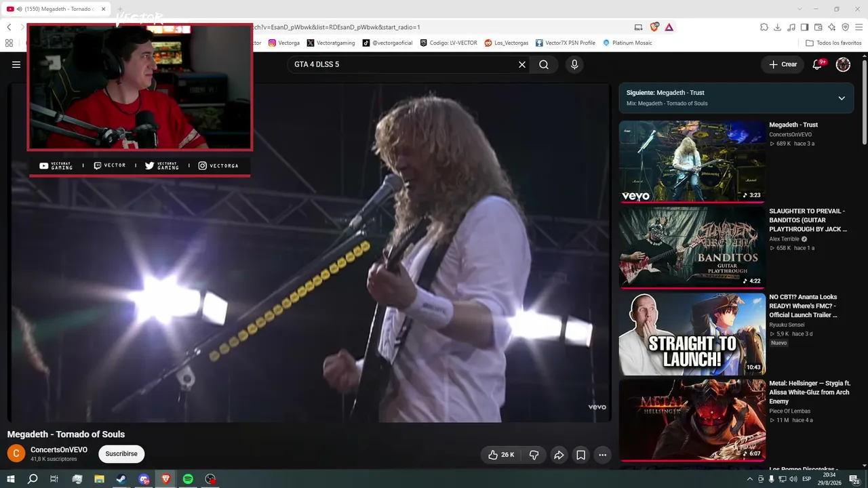Open the Brave Rewards triangle icon
The image size is (868, 488).
click(x=669, y=27)
